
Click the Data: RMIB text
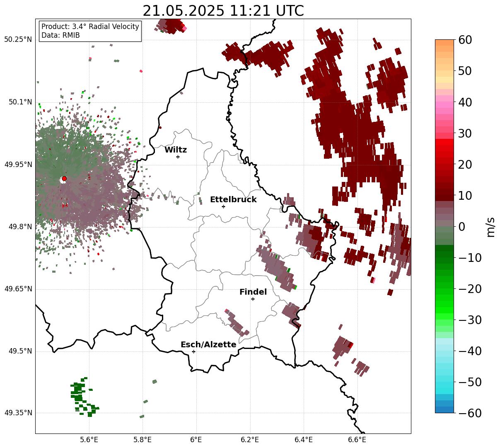[60, 35]
